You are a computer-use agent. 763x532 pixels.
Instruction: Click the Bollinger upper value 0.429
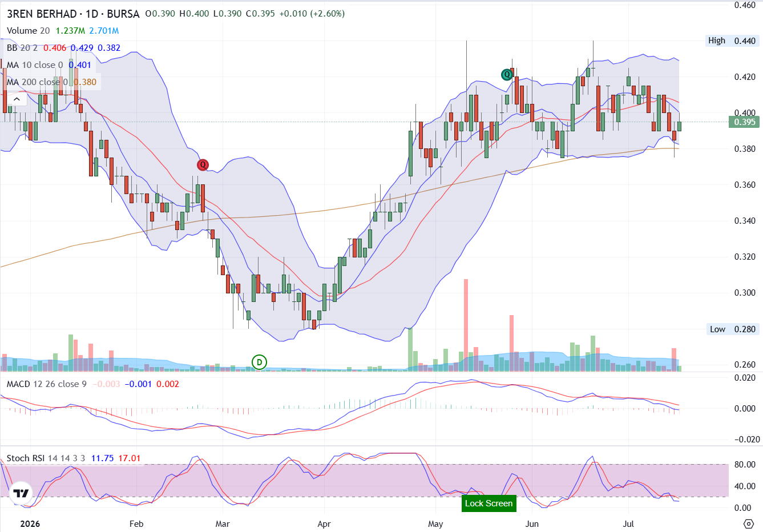[x=82, y=48]
